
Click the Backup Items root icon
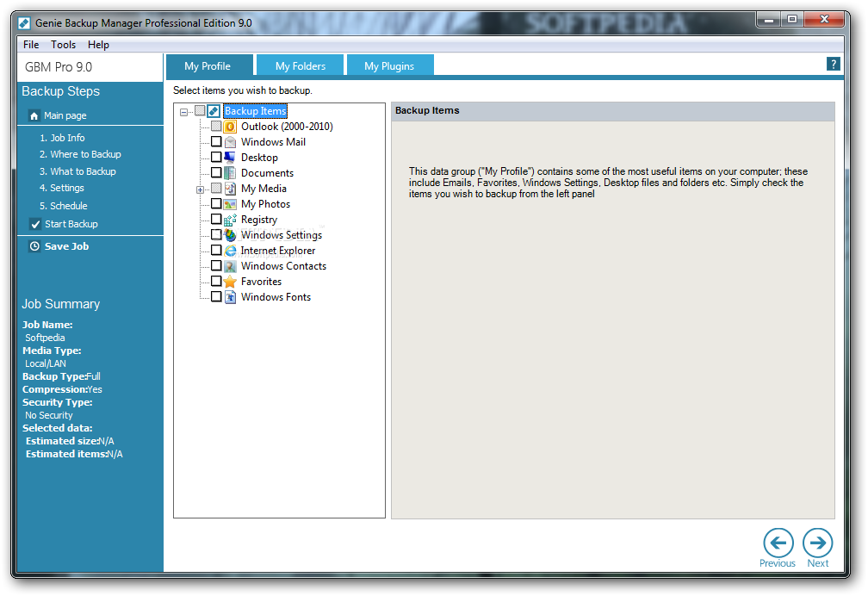214,111
